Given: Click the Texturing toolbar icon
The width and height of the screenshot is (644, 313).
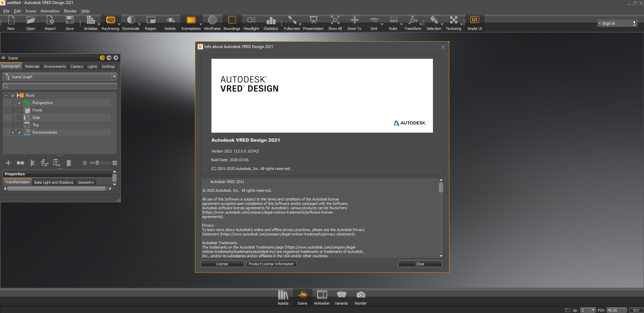Looking at the screenshot, I should [454, 23].
